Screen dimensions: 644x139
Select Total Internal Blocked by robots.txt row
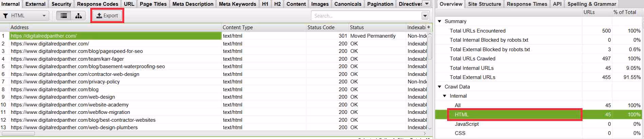point(538,40)
